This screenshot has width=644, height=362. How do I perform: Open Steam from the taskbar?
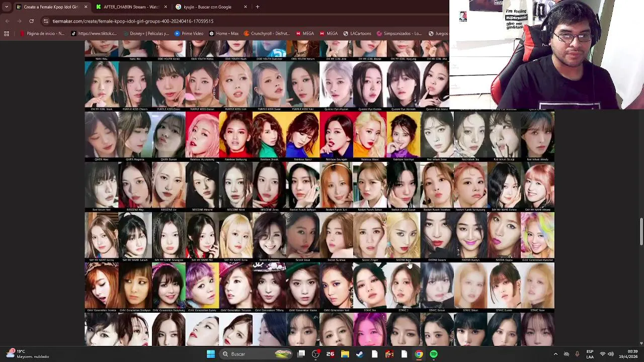coord(360,354)
